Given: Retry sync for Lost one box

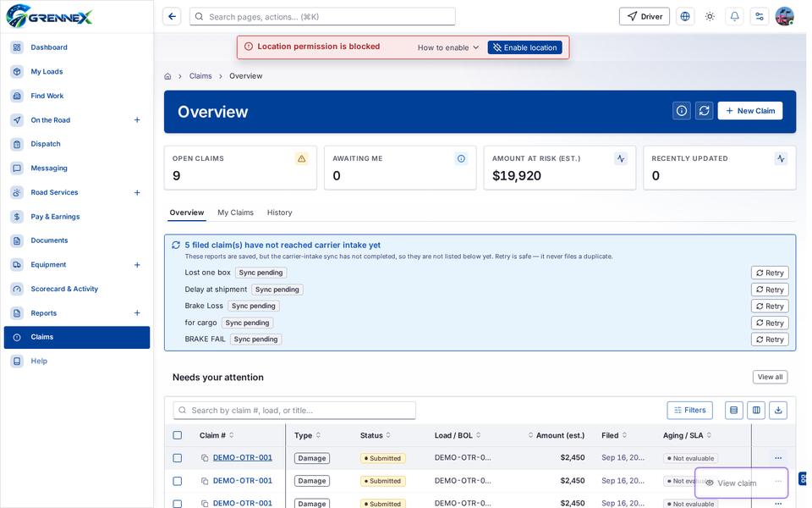Looking at the screenshot, I should click(770, 273).
